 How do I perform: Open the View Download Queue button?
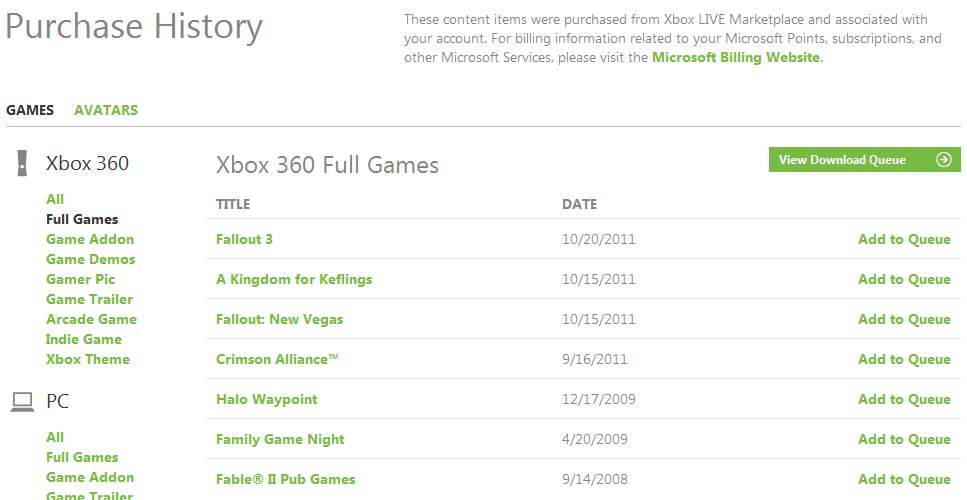pyautogui.click(x=865, y=160)
